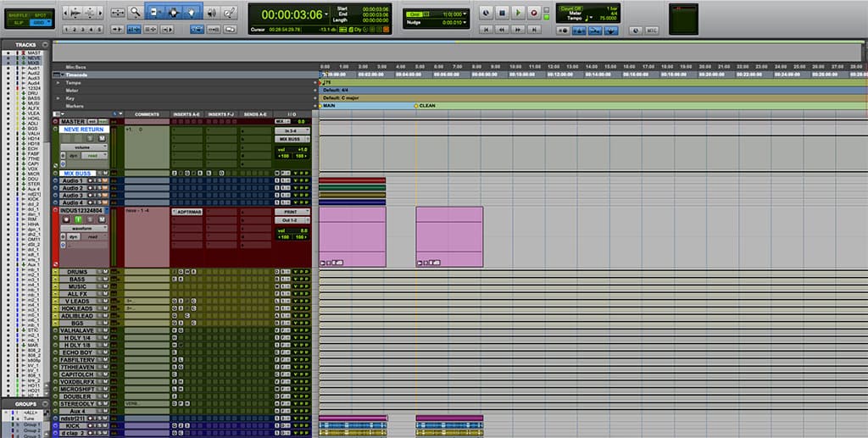Enable Slip edit mode
This screenshot has width=868, height=438.
tap(17, 23)
